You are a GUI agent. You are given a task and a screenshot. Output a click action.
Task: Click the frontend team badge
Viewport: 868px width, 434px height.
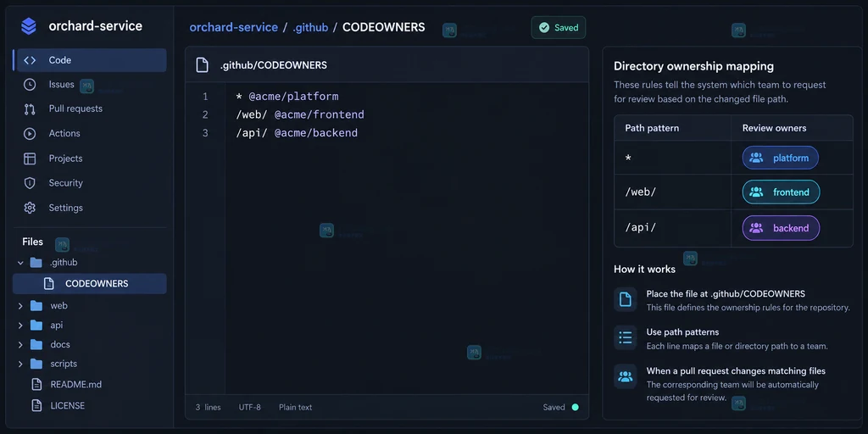(x=781, y=192)
